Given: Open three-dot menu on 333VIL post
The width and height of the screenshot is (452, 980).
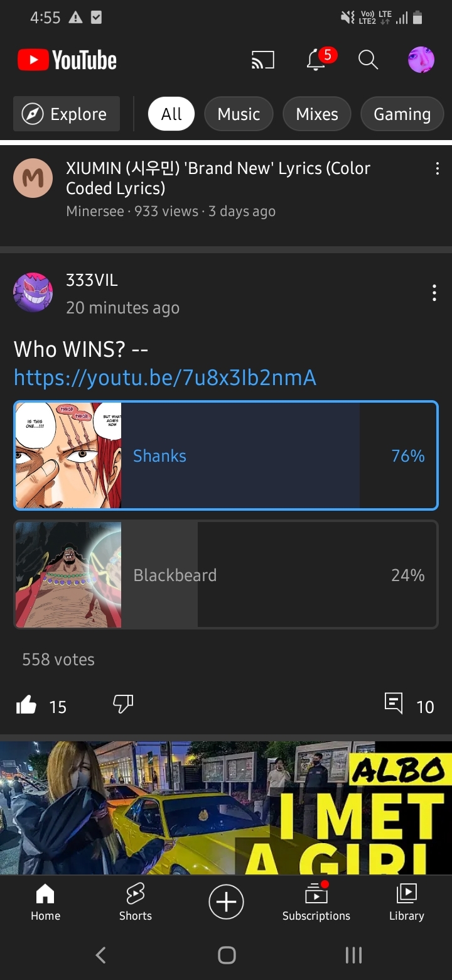Looking at the screenshot, I should [x=434, y=293].
